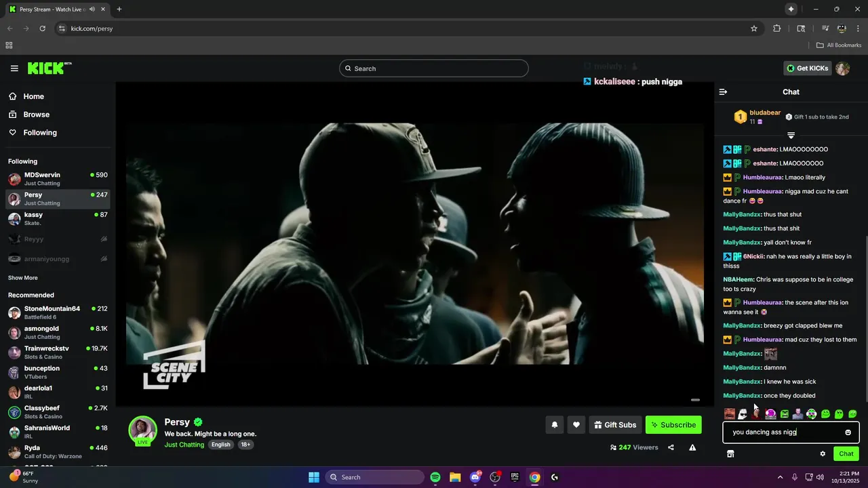Open Trainwreckstv recommended channel

[x=58, y=352]
